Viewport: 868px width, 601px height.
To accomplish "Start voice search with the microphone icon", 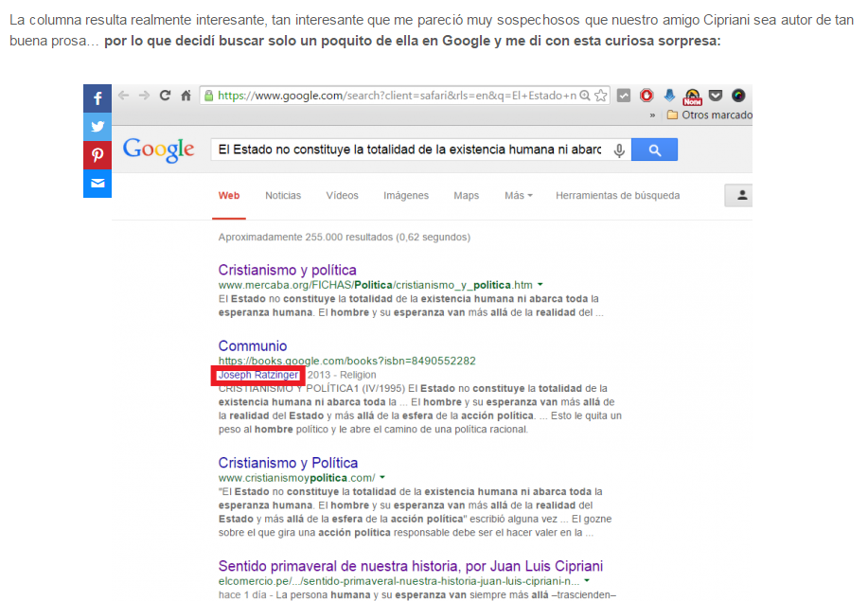I will 619,150.
